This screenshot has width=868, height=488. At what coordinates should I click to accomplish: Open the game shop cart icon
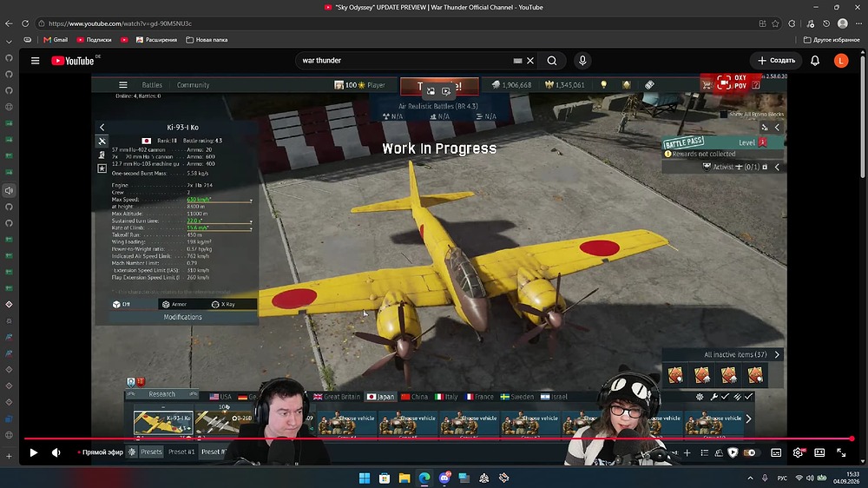point(707,85)
